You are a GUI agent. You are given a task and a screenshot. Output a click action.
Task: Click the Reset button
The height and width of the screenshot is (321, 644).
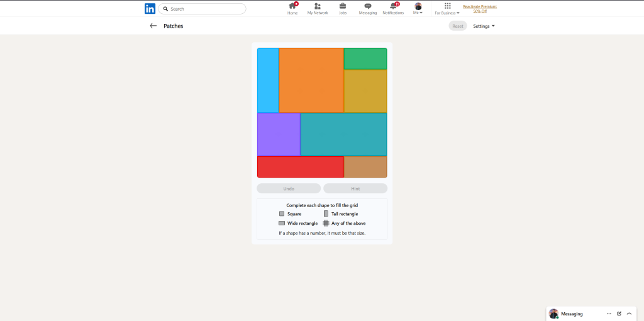click(458, 26)
